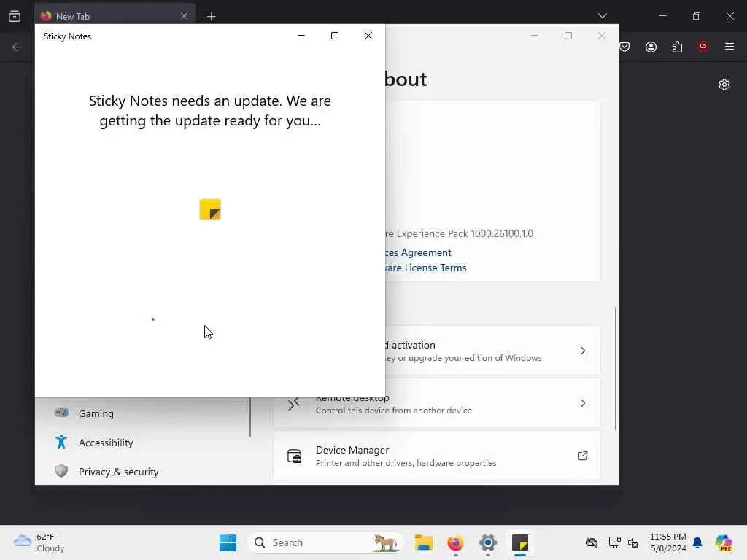Open Services Agreement link in Settings

pyautogui.click(x=418, y=252)
